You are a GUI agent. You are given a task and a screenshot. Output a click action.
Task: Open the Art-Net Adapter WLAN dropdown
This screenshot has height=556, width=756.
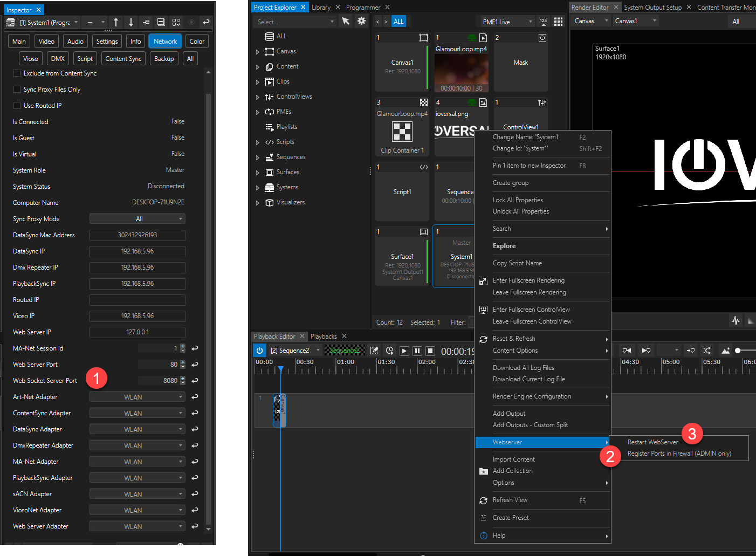point(138,397)
